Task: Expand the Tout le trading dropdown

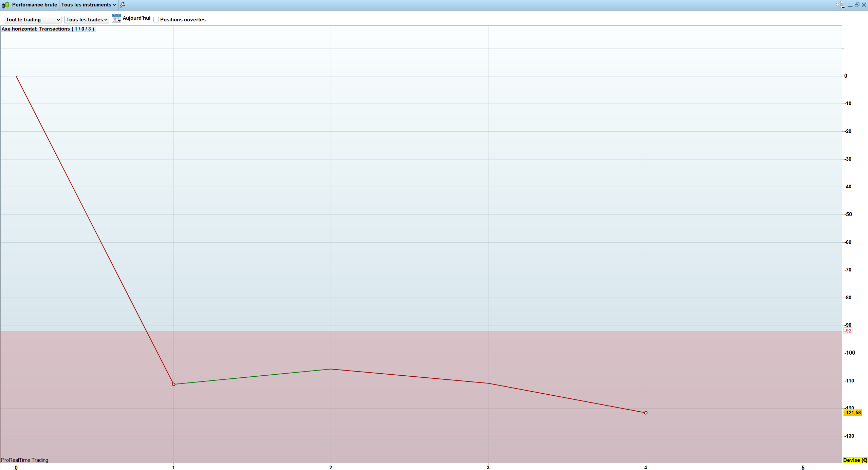Action: [x=32, y=20]
